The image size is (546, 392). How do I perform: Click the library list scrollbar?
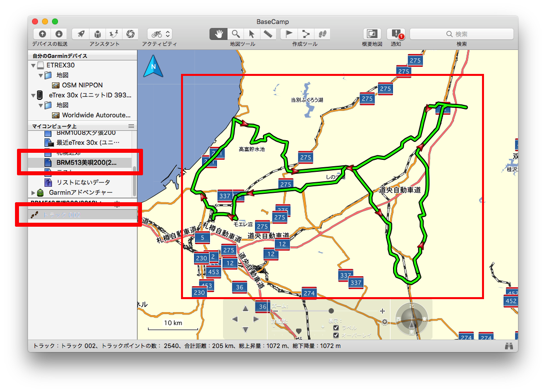(134, 181)
